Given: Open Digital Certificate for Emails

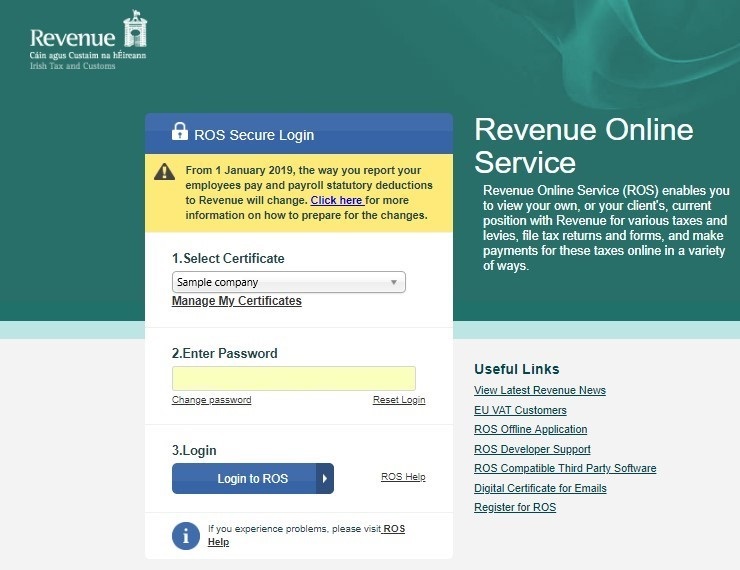Looking at the screenshot, I should (x=540, y=488).
